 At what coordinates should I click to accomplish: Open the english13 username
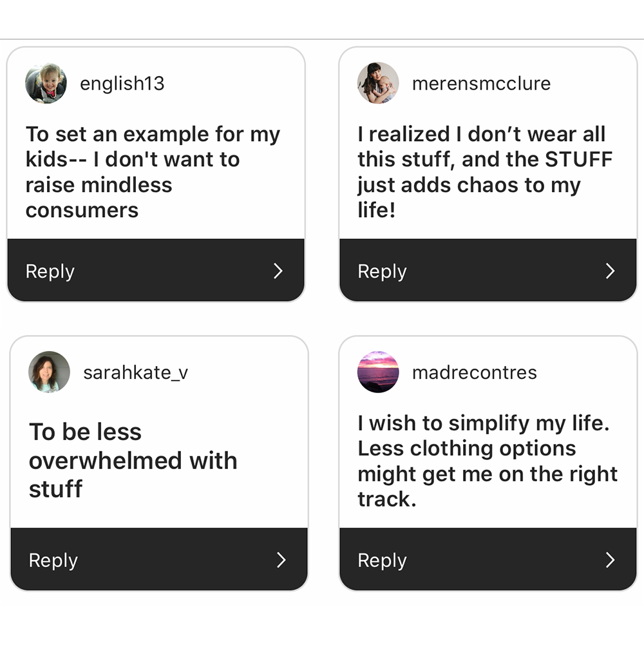coord(122,84)
